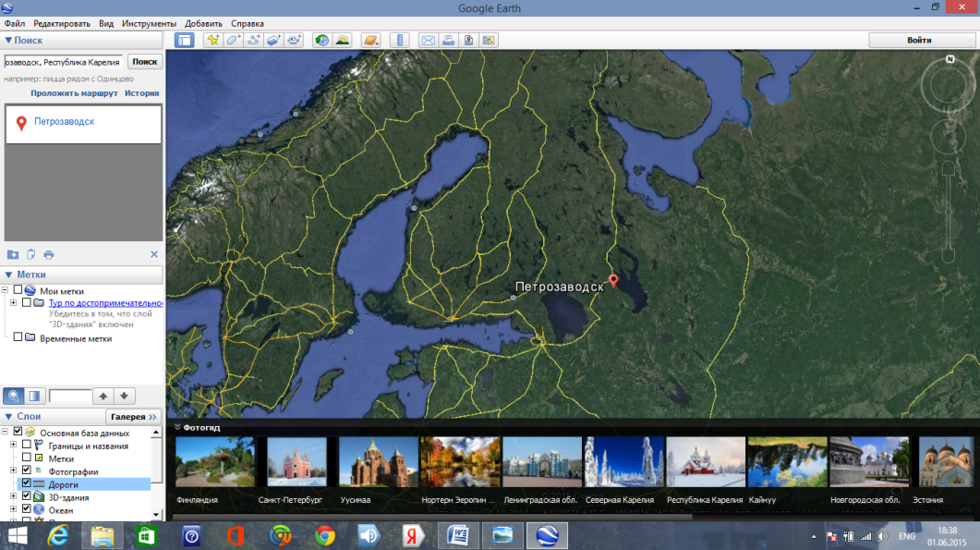The width and height of the screenshot is (980, 550).
Task: Open the Файл menu
Action: tap(15, 24)
